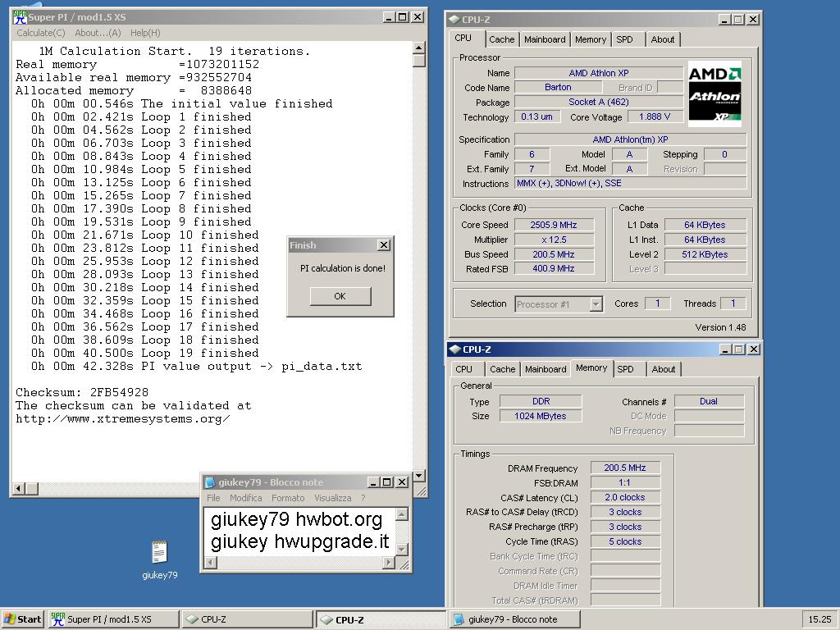Click Notepad vertical scrollbar down arrow
The width and height of the screenshot is (840, 630).
(402, 550)
